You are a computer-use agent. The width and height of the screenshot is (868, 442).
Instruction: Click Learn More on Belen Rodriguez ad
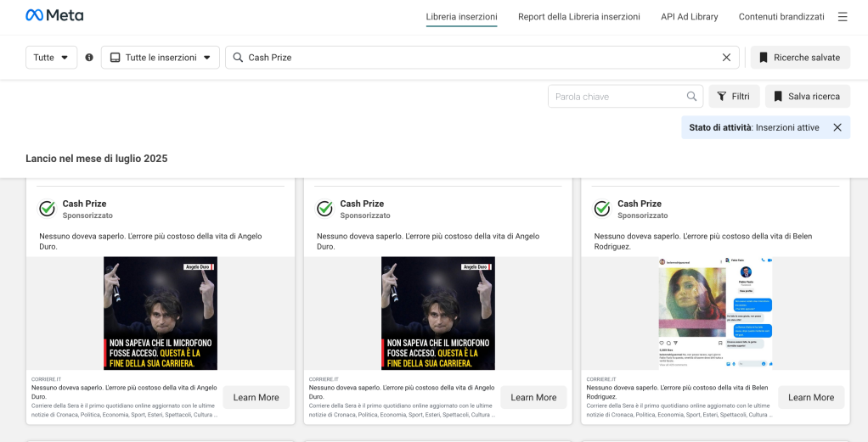click(x=811, y=397)
